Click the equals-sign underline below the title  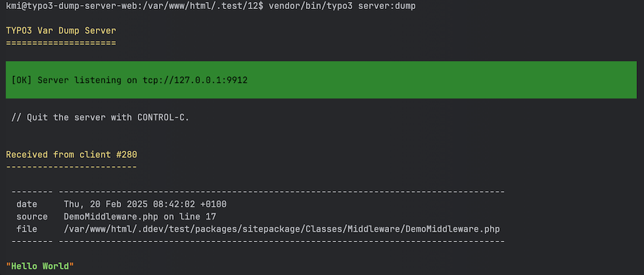(61, 43)
